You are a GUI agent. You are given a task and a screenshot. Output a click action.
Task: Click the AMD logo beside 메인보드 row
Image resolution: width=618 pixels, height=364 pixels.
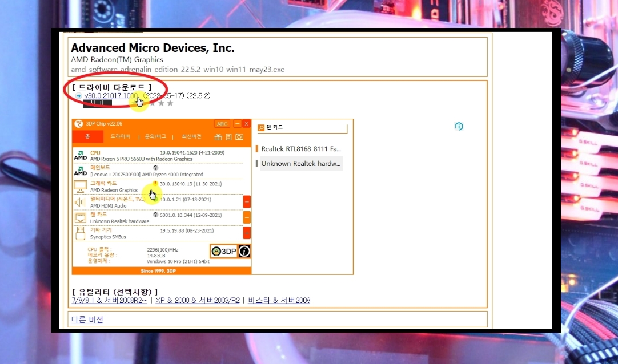click(x=81, y=171)
